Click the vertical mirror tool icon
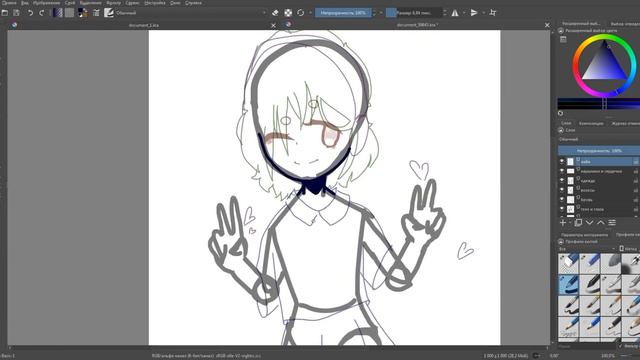 pyautogui.click(x=474, y=13)
